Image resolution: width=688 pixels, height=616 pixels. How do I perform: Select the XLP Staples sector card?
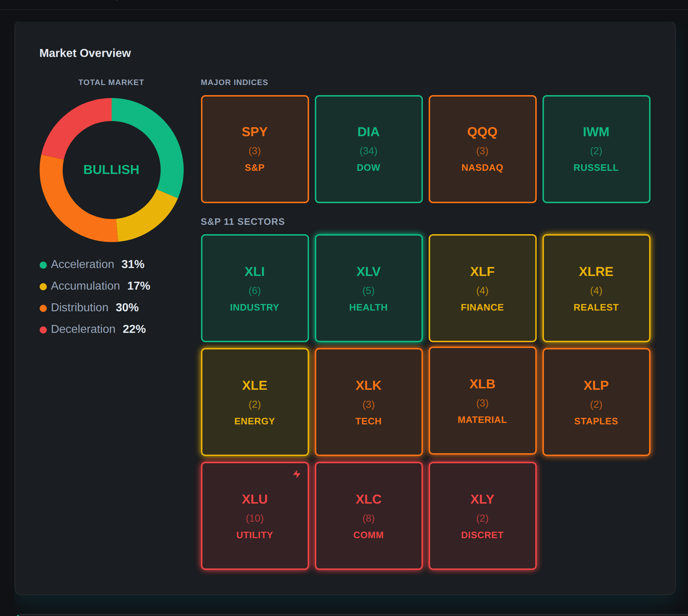596,402
